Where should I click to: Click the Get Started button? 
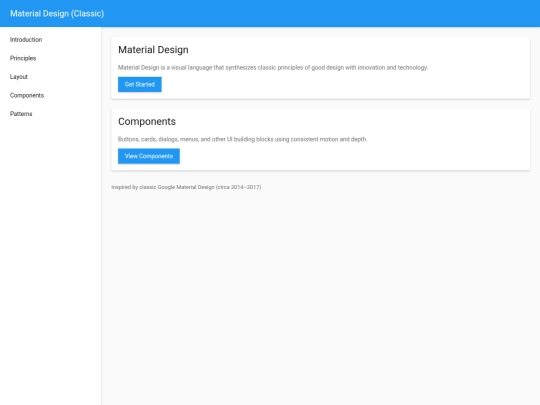(x=139, y=84)
